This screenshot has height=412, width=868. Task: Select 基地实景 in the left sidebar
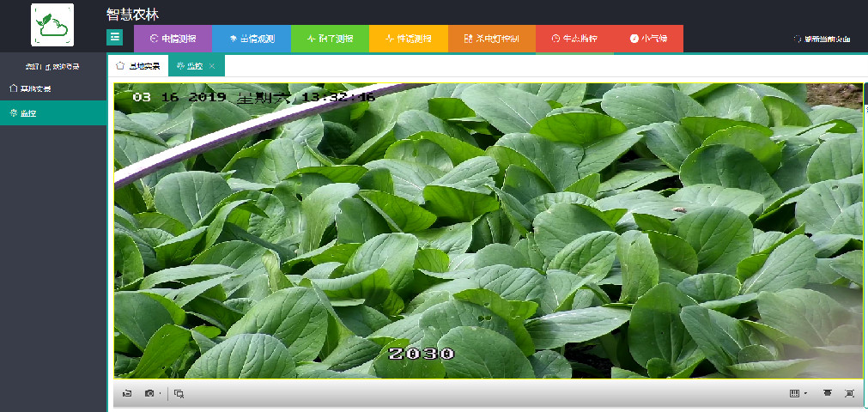pyautogui.click(x=53, y=88)
